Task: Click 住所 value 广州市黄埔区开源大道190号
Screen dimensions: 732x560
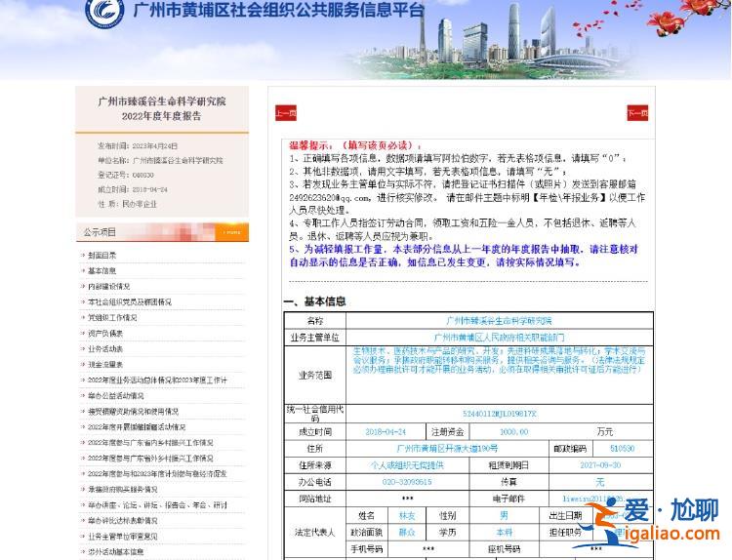Action: (447, 449)
